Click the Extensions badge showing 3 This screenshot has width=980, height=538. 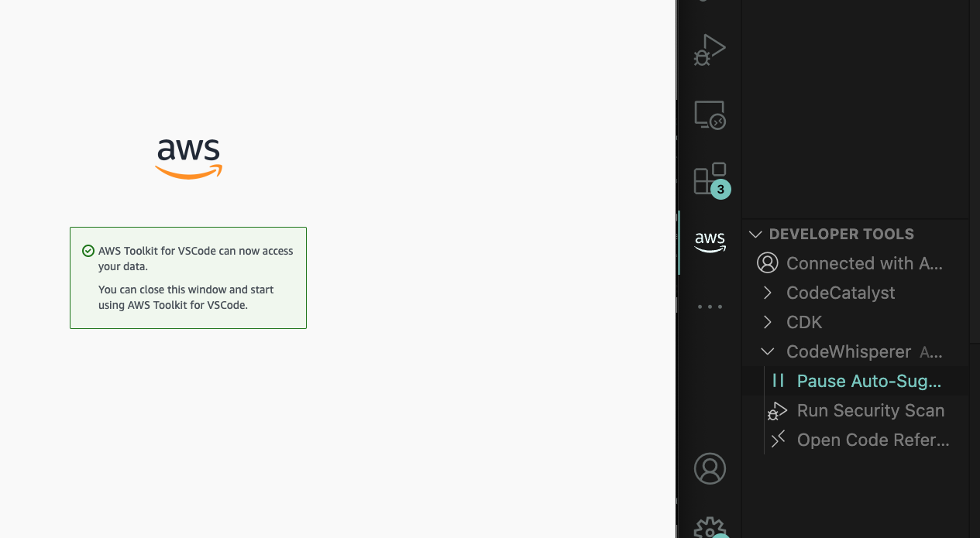(720, 189)
